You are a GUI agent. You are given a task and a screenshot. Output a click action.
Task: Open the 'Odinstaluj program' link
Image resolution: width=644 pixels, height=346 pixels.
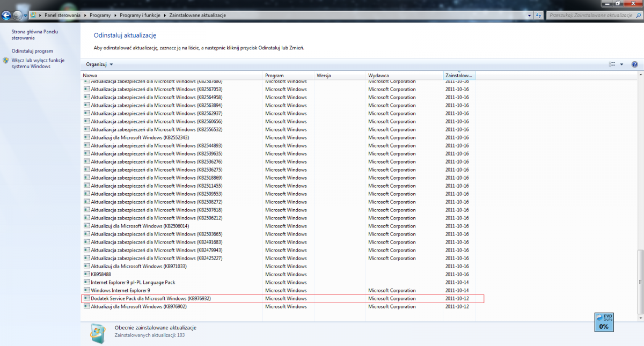coord(32,51)
